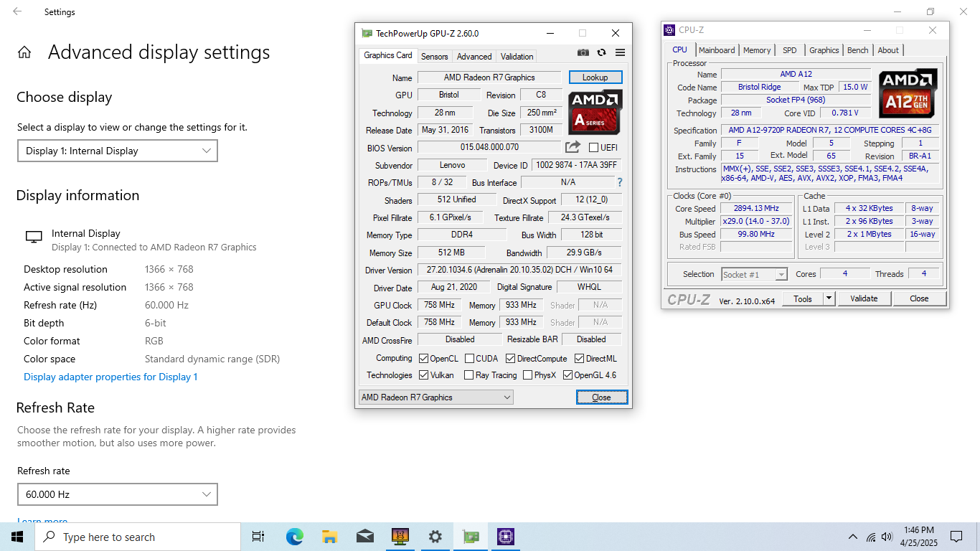This screenshot has height=551, width=980.
Task: Toggle the CUDA checkbox
Action: coord(469,358)
